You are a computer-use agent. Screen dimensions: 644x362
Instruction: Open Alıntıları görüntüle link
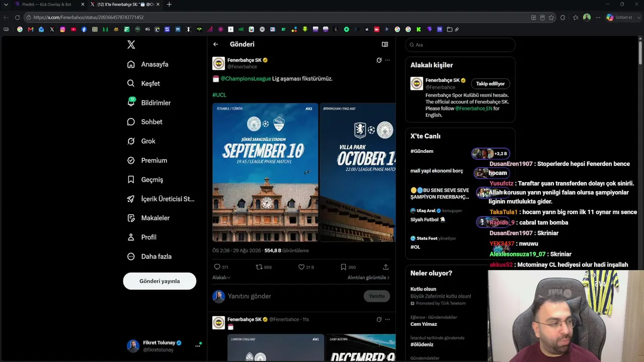[368, 278]
